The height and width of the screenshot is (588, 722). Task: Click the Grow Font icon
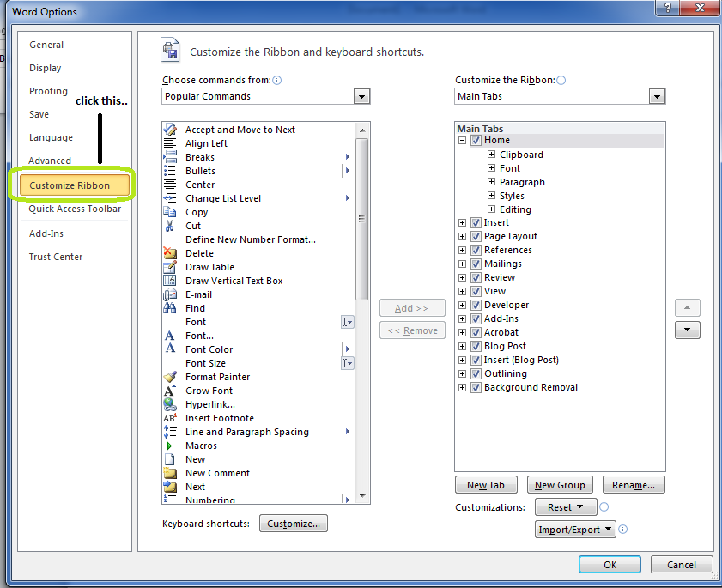[170, 391]
